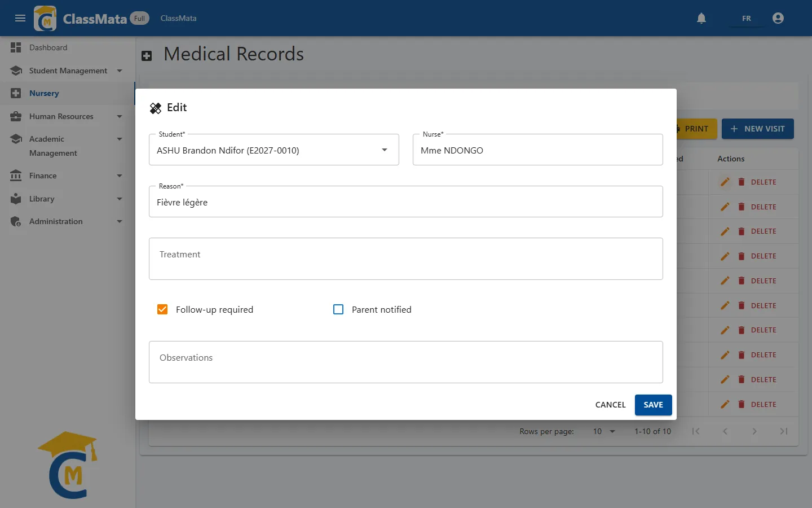Click the Human Resources briefcase icon
This screenshot has height=508, width=812.
click(16, 116)
